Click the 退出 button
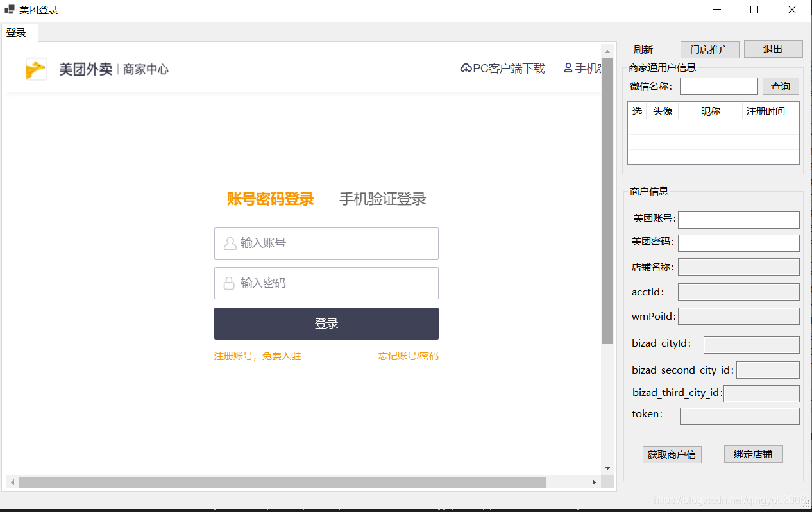The width and height of the screenshot is (812, 512). (x=773, y=49)
